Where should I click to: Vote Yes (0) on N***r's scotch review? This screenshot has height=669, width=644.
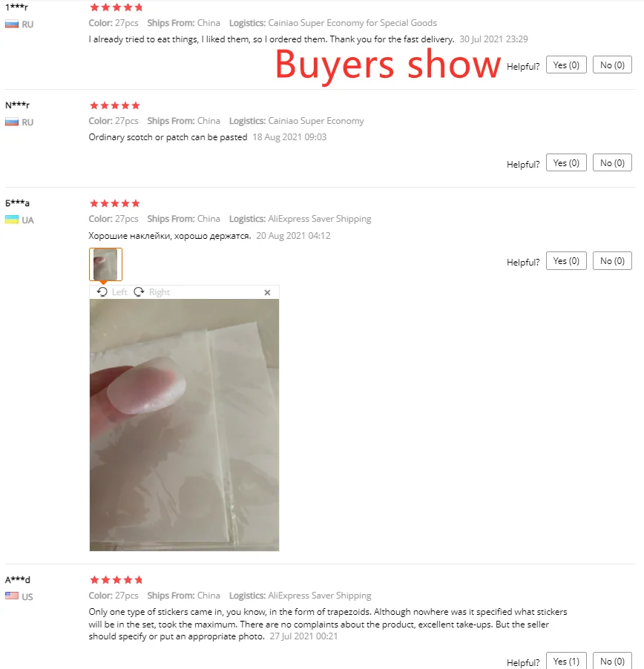click(x=566, y=162)
